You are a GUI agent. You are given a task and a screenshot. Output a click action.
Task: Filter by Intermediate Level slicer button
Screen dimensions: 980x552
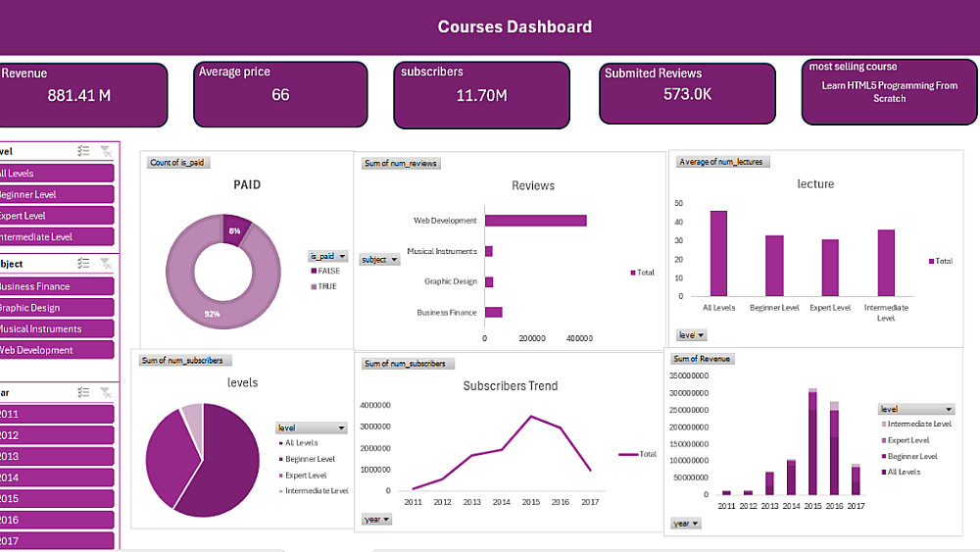tap(56, 237)
